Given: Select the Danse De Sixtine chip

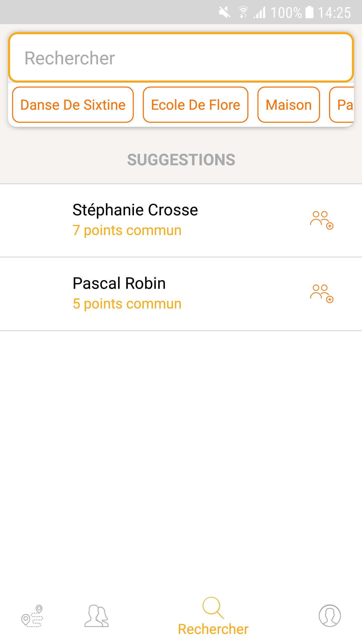Looking at the screenshot, I should (73, 105).
